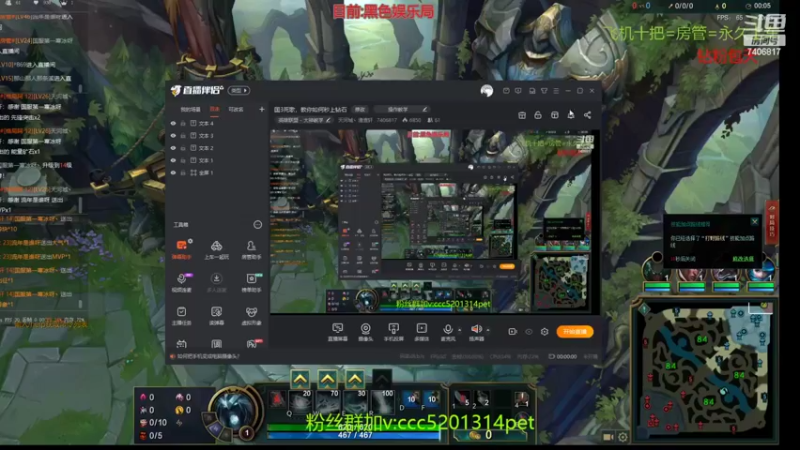Click the padlock icon above preview

click(538, 115)
